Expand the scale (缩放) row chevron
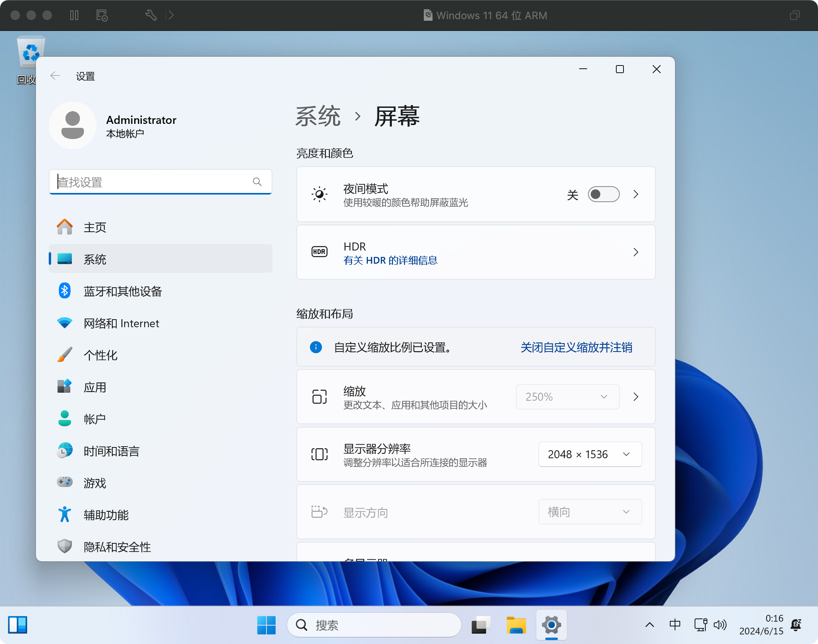Image resolution: width=818 pixels, height=644 pixels. click(636, 397)
